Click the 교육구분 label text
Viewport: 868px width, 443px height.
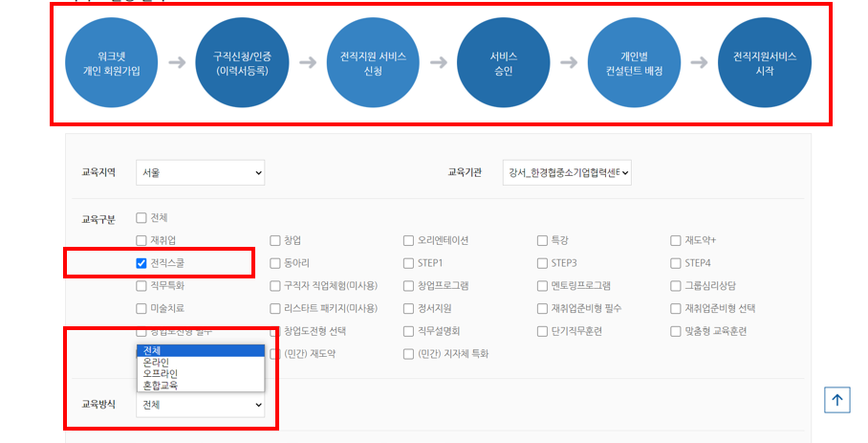point(98,219)
